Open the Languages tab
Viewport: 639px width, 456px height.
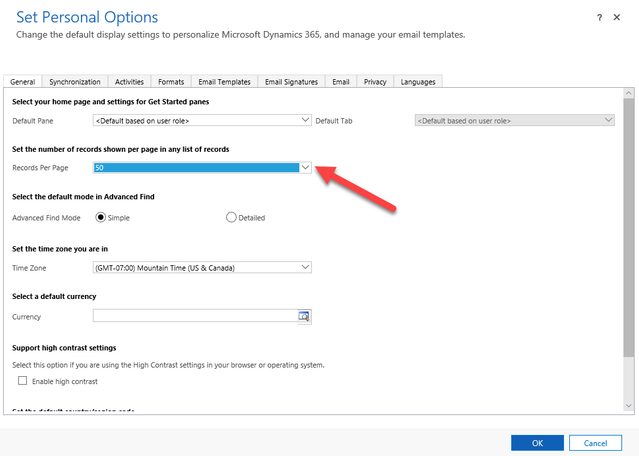[418, 82]
